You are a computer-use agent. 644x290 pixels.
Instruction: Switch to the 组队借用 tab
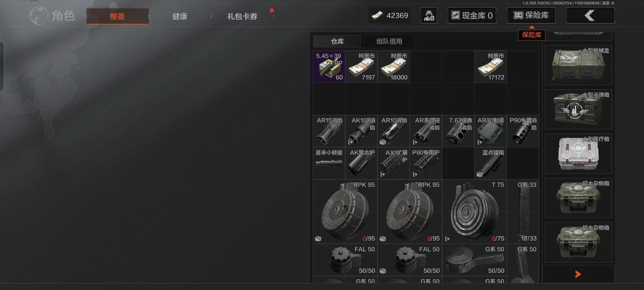pos(389,41)
